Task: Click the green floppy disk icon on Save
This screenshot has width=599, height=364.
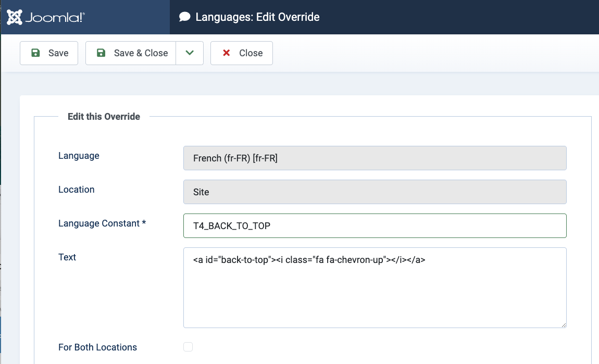Action: coord(35,53)
